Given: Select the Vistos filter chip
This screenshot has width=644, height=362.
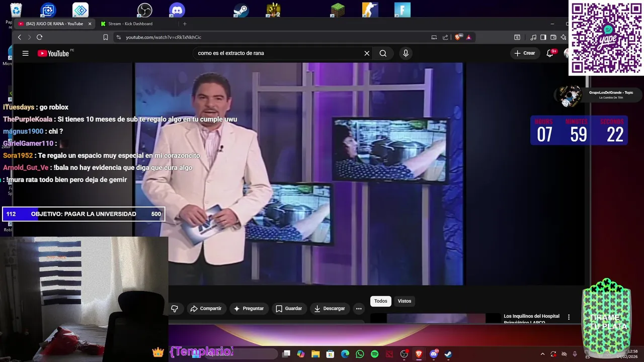Looking at the screenshot, I should [405, 301].
